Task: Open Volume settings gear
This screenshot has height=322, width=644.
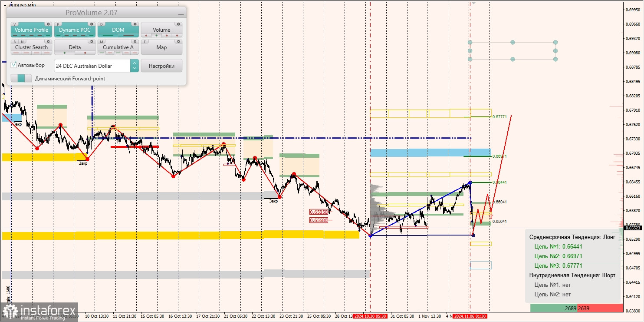Action: tap(178, 24)
